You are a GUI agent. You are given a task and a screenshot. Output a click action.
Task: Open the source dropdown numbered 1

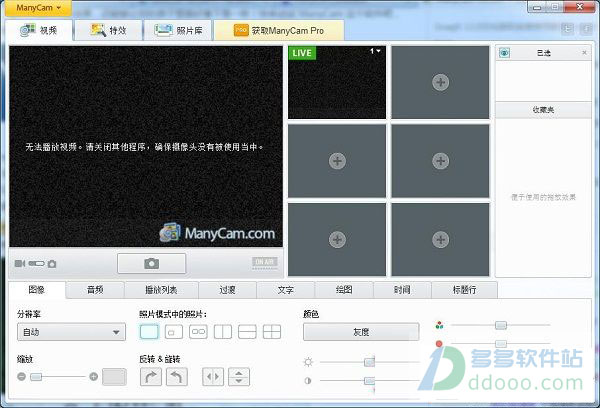(375, 51)
